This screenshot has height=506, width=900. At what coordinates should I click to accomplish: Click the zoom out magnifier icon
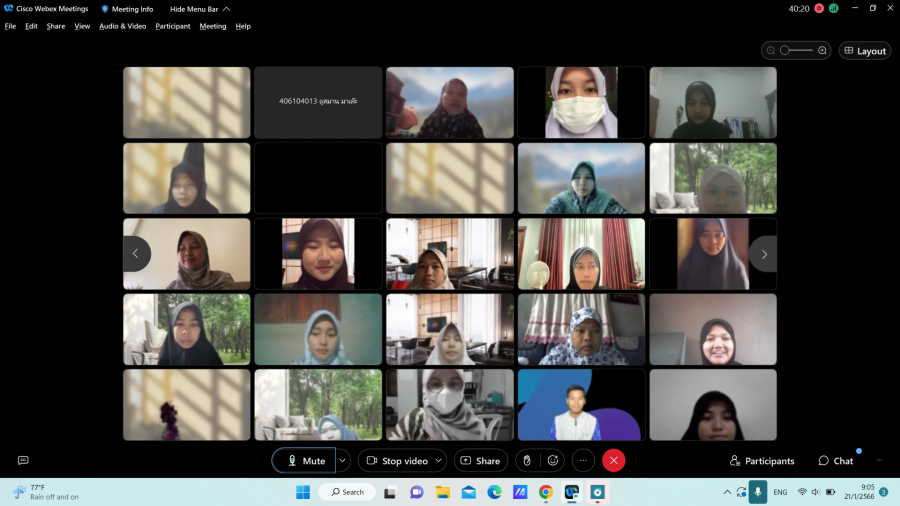[771, 50]
